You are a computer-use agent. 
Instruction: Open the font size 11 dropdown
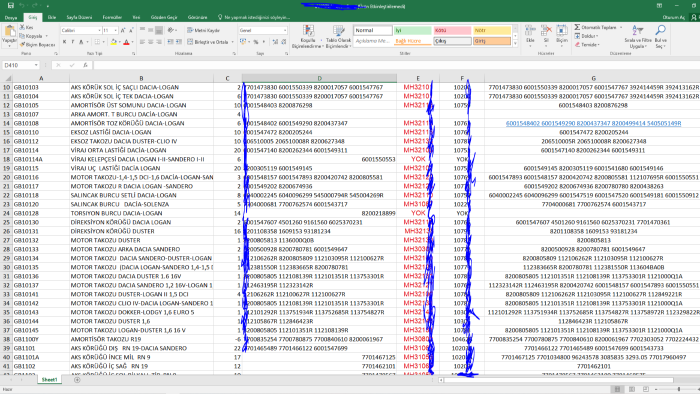116,30
